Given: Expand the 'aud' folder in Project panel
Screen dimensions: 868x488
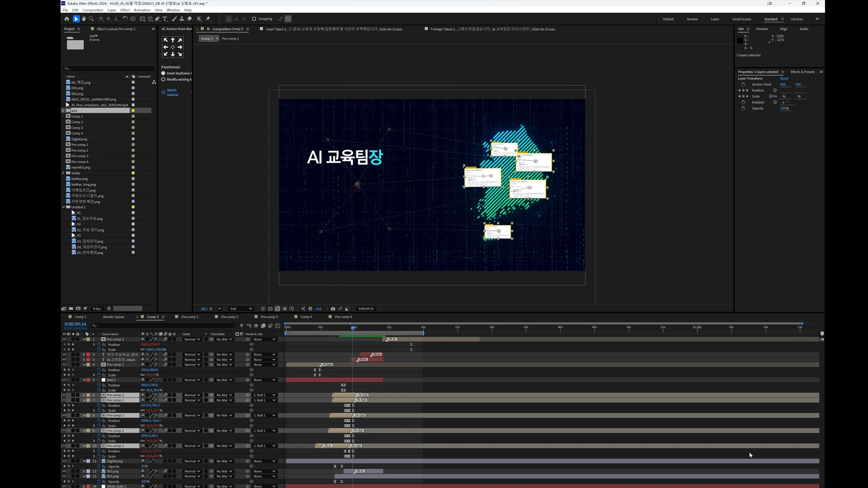Looking at the screenshot, I should click(x=63, y=111).
